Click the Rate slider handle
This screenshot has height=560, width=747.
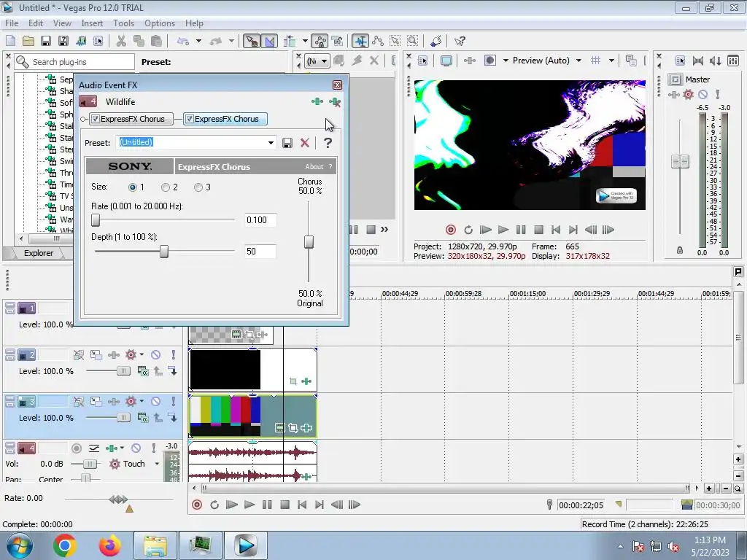tap(96, 219)
